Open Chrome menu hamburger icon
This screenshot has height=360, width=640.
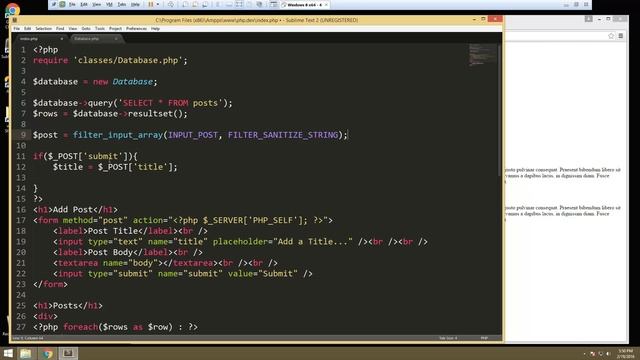pyautogui.click(x=621, y=36)
